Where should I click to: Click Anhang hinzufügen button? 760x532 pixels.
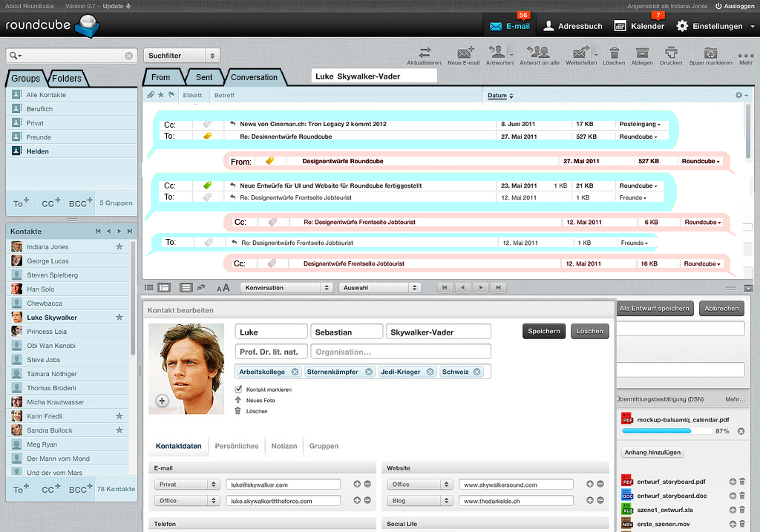pos(652,452)
